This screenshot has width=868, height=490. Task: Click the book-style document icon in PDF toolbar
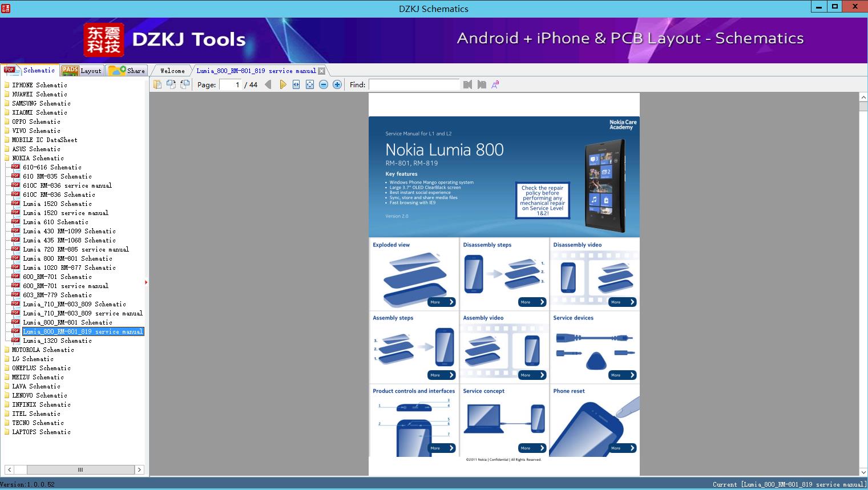[x=158, y=84]
